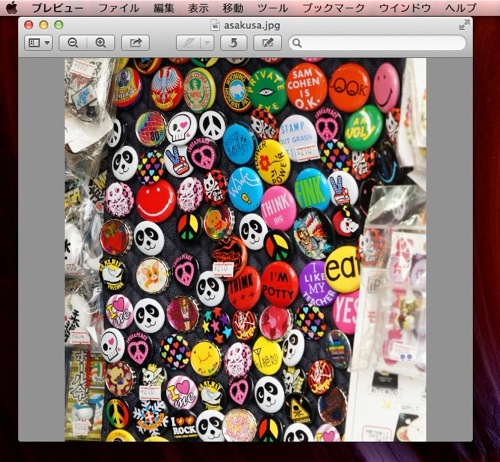Enter full screen with the arrows icon
The image size is (500, 462).
[464, 25]
